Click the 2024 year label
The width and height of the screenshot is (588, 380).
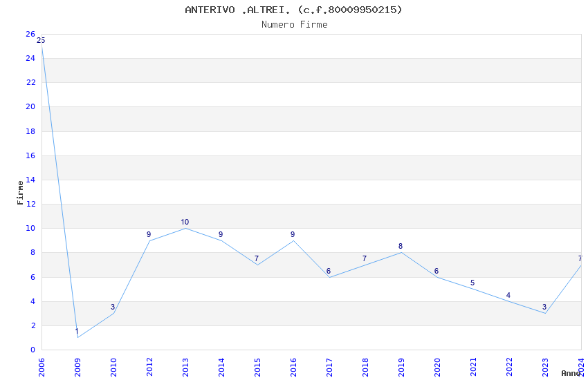coord(582,368)
